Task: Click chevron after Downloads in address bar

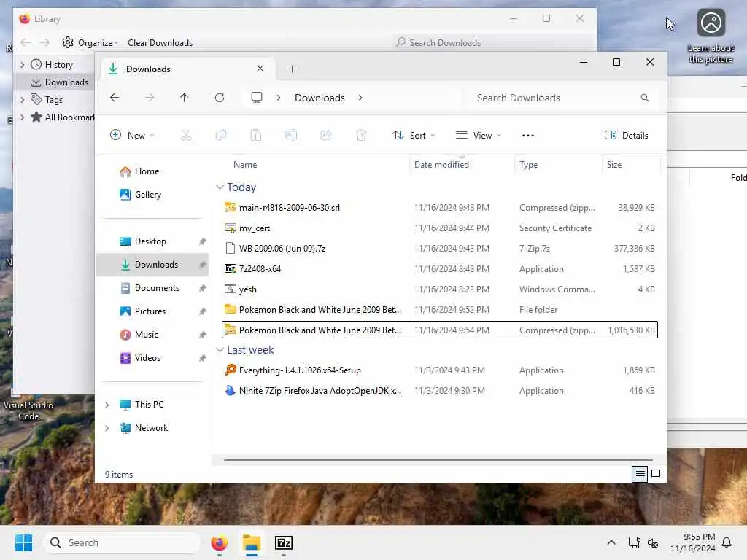Action: [360, 98]
